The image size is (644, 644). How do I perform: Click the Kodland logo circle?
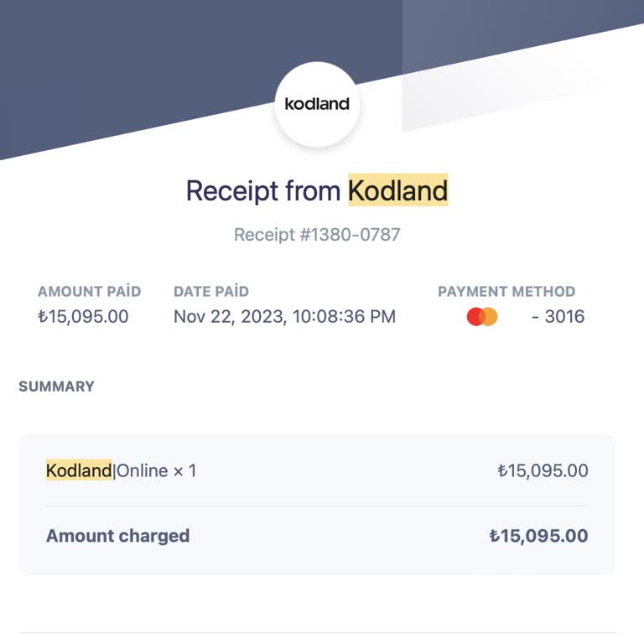click(x=317, y=105)
